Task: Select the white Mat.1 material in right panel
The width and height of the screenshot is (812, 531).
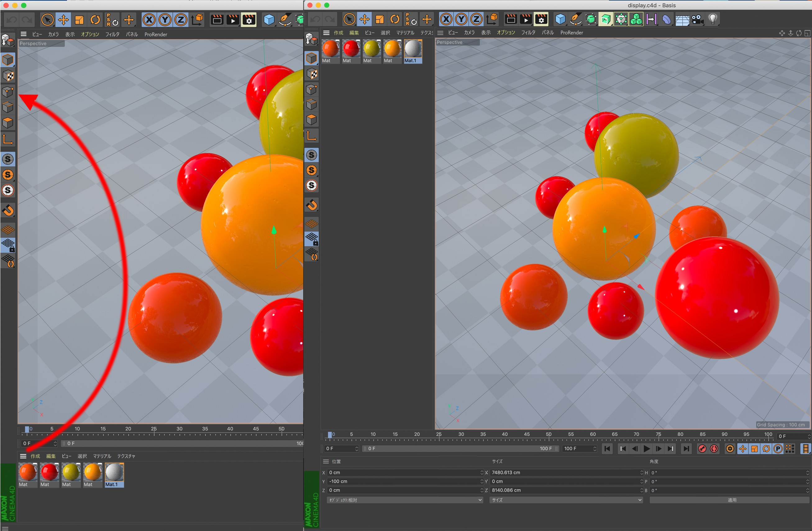Action: [413, 49]
